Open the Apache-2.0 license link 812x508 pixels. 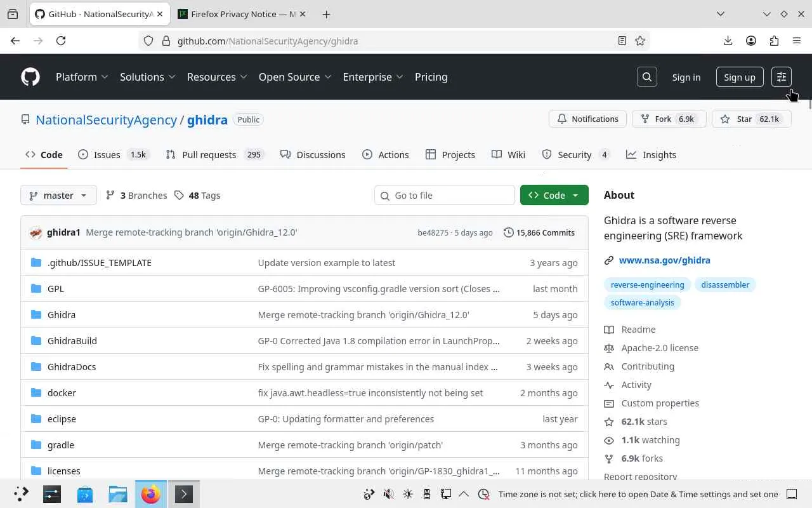point(660,347)
